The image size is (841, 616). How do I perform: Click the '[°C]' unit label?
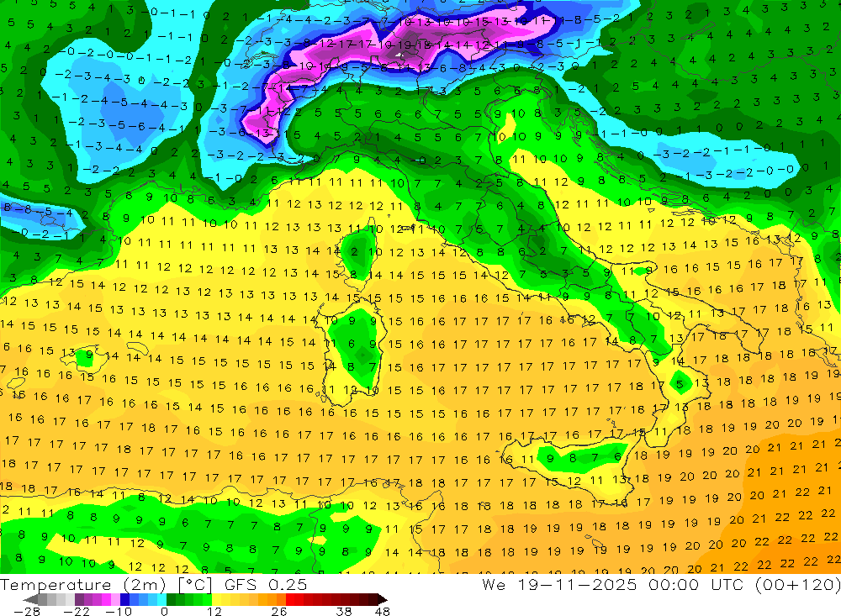[195, 585]
